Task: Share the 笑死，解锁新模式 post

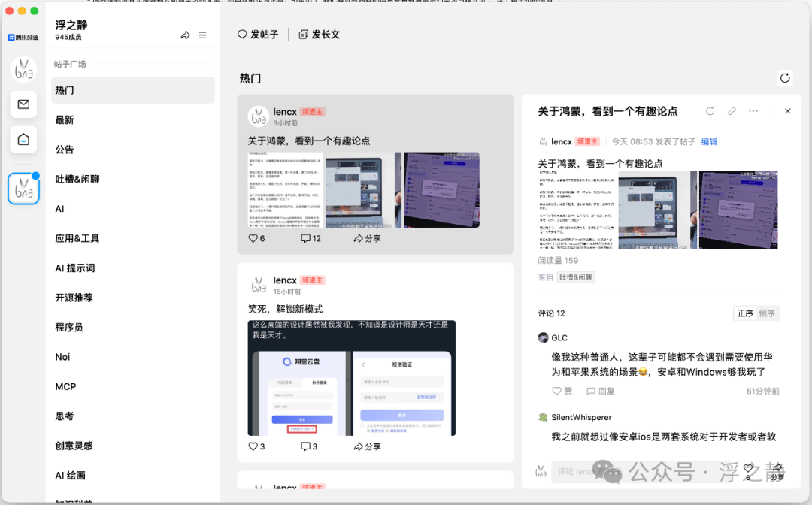Action: pyautogui.click(x=367, y=446)
